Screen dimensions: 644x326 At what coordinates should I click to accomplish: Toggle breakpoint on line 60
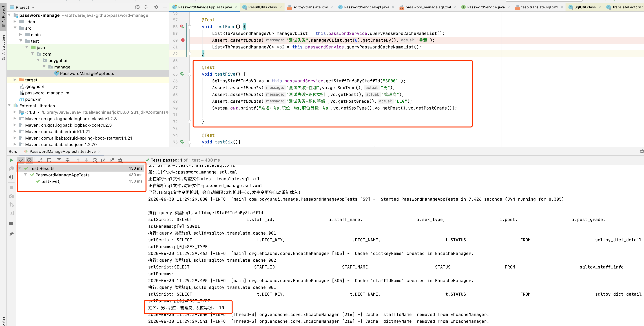tap(183, 40)
